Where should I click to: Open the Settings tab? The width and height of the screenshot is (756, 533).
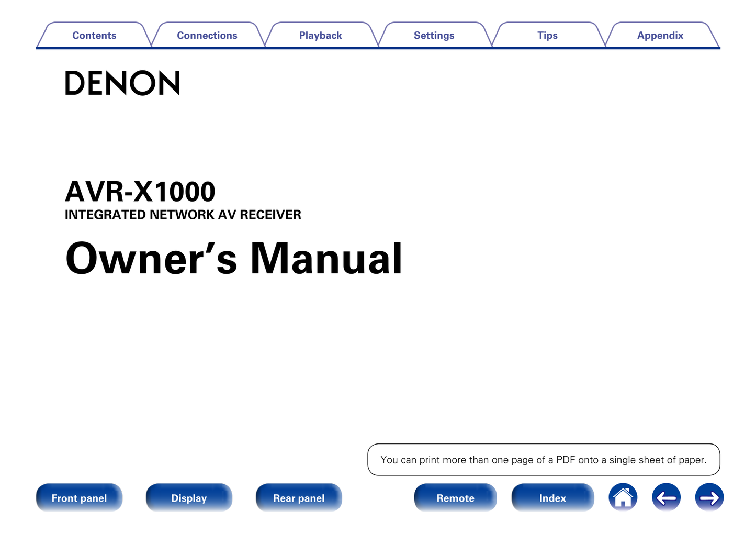(434, 36)
